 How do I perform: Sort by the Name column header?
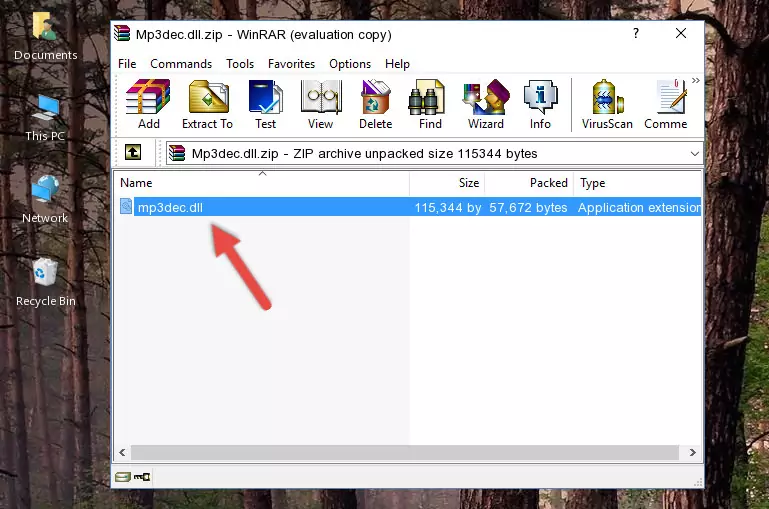point(262,183)
